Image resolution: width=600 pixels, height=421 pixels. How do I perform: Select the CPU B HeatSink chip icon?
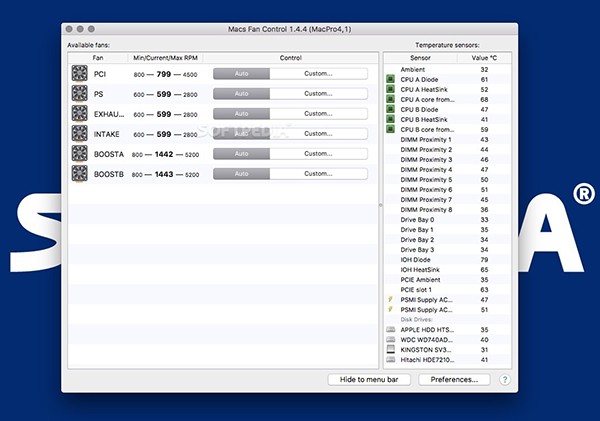[x=391, y=119]
